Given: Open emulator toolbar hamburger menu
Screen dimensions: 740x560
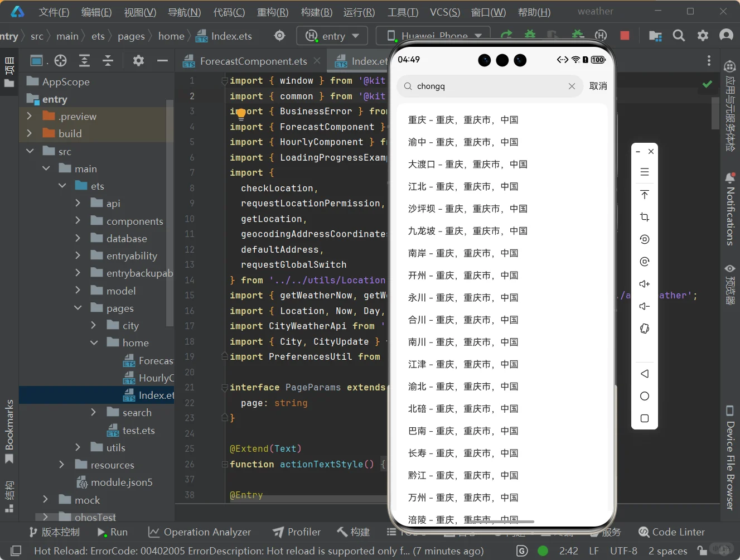Looking at the screenshot, I should pos(645,172).
